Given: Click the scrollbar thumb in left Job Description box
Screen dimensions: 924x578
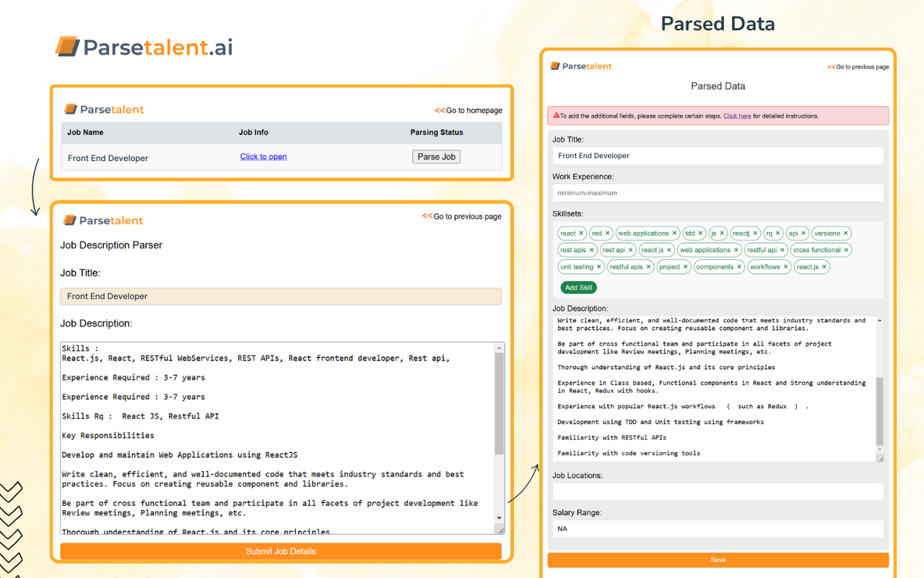Looking at the screenshot, I should click(500, 405).
